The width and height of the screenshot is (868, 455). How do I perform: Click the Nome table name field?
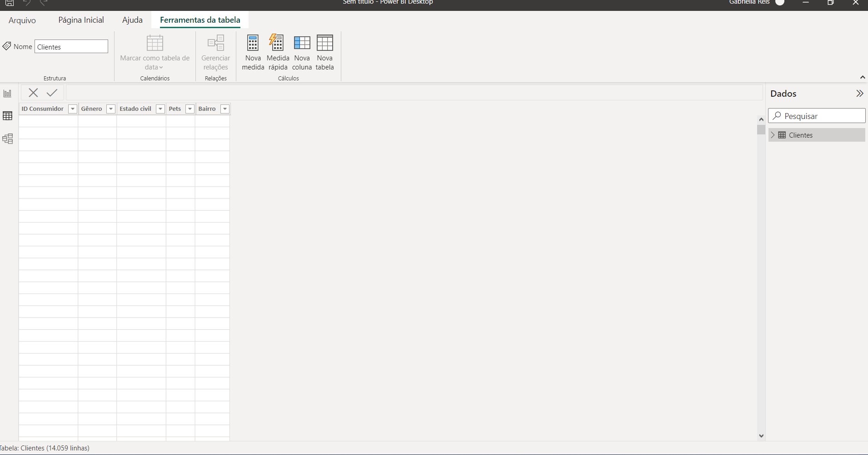pyautogui.click(x=71, y=47)
